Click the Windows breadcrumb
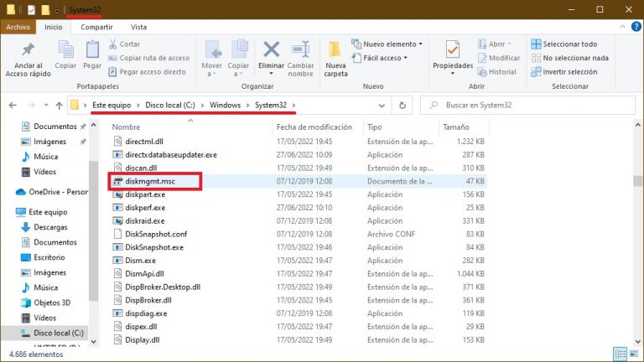This screenshot has width=644, height=362. coord(225,105)
